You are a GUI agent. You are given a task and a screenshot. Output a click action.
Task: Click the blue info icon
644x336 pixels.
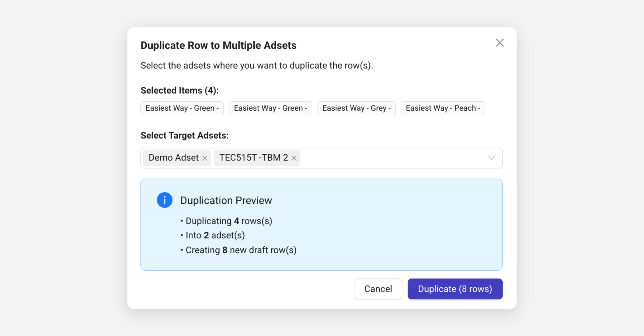164,200
